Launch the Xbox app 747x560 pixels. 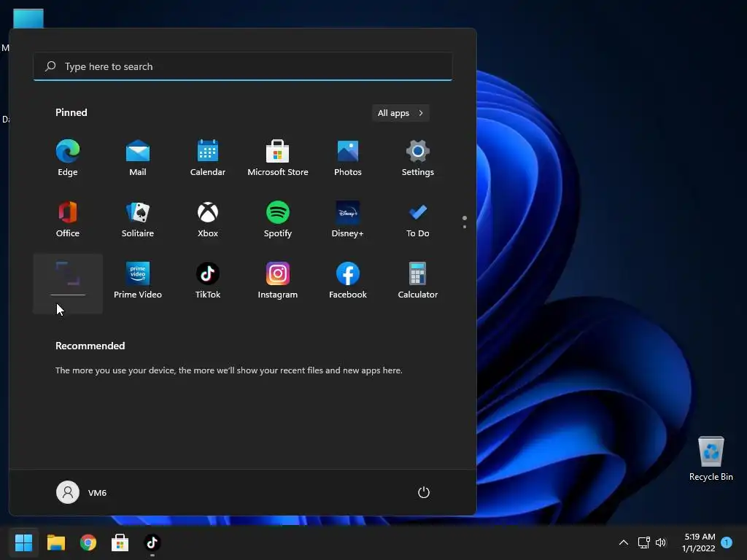pos(208,219)
